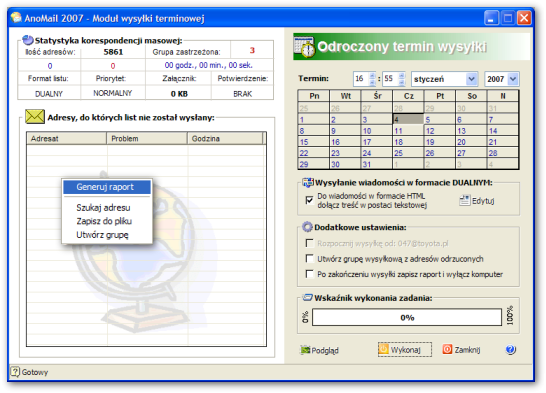The width and height of the screenshot is (546, 393).
Task: Click Gotowy in the status bar
Action: (x=35, y=372)
